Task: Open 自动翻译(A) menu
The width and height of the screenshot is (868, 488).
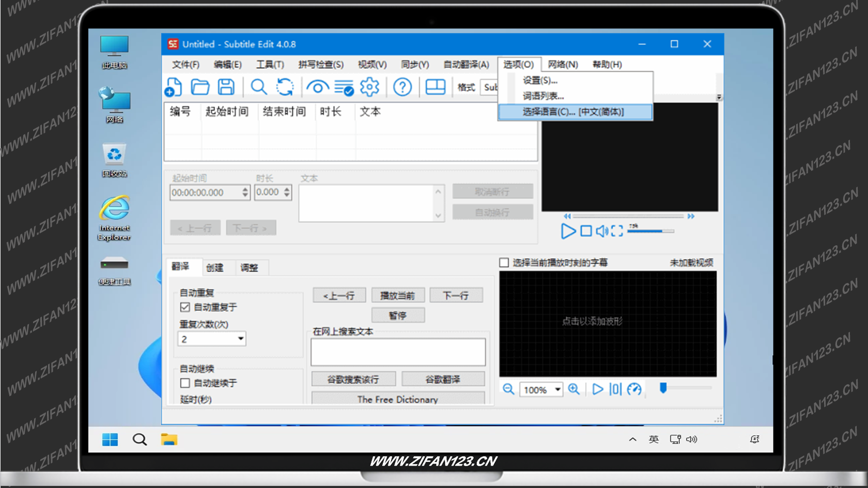Action: [x=466, y=65]
